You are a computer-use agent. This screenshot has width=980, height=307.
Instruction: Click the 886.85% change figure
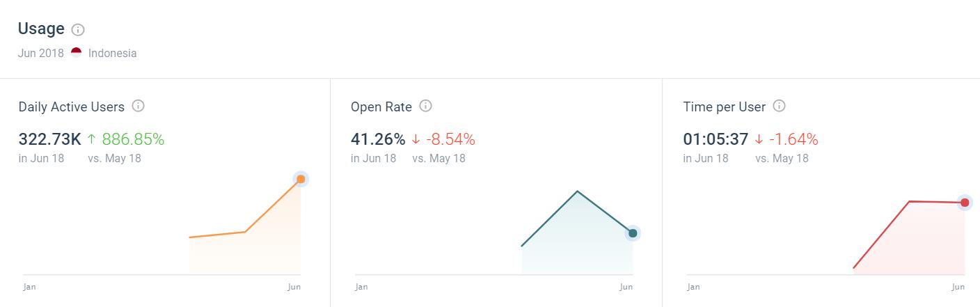coord(134,139)
